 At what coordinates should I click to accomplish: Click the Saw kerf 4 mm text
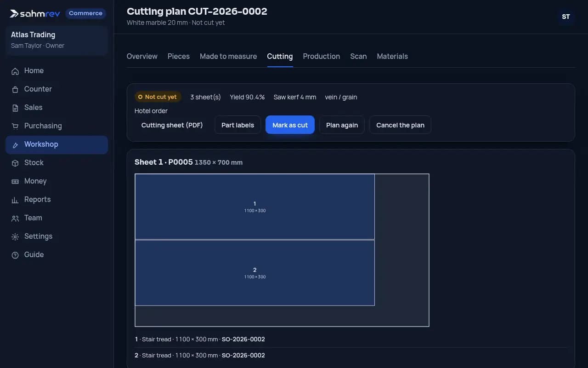(x=295, y=97)
